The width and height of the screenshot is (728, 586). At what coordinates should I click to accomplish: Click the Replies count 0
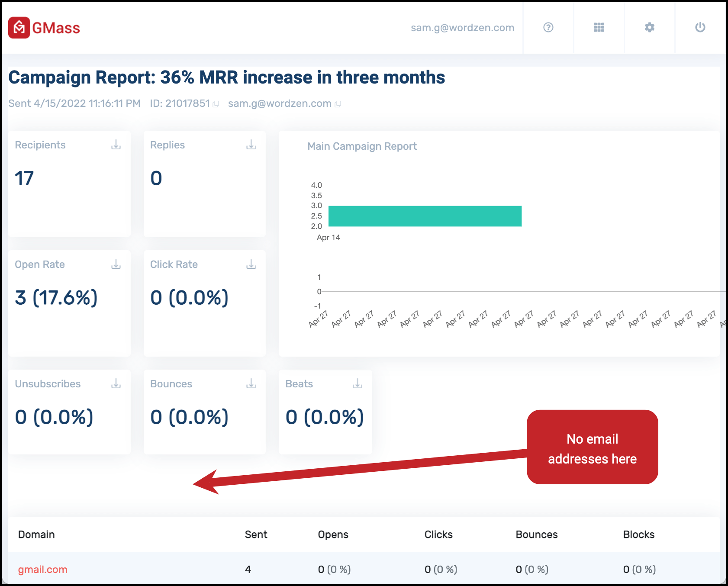coord(156,178)
